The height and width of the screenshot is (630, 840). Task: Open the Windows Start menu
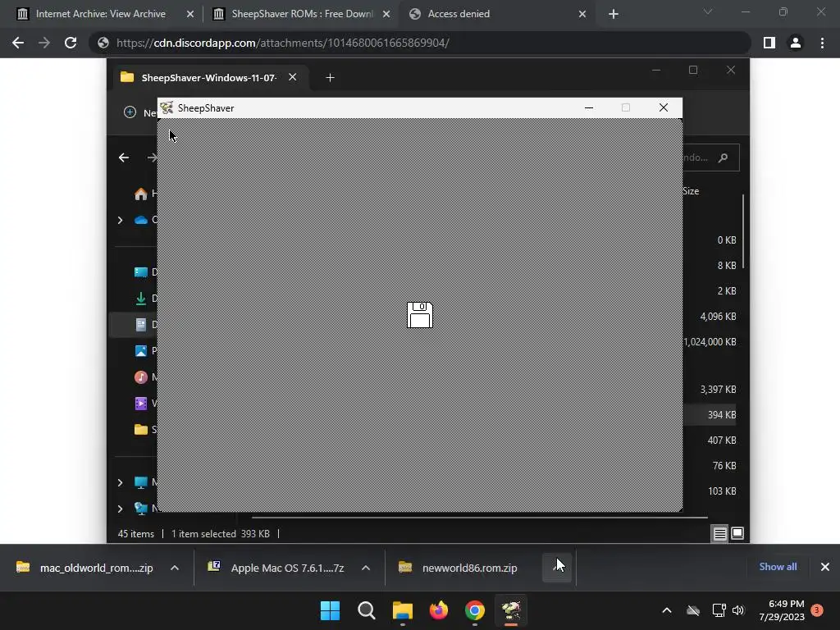point(330,610)
